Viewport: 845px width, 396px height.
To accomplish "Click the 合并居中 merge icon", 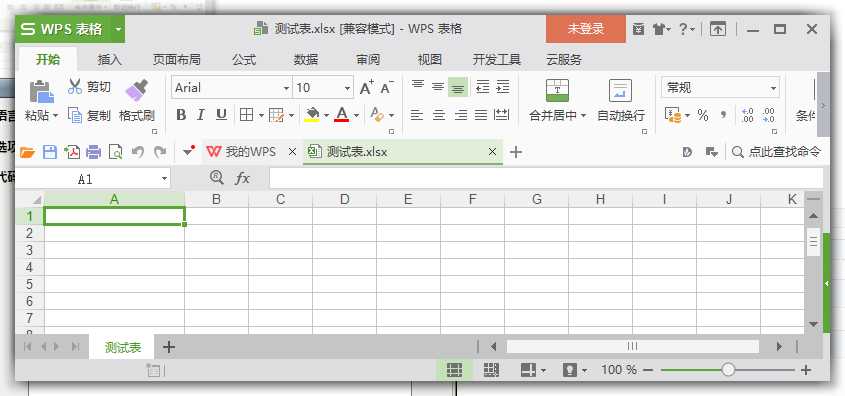I will click(557, 91).
